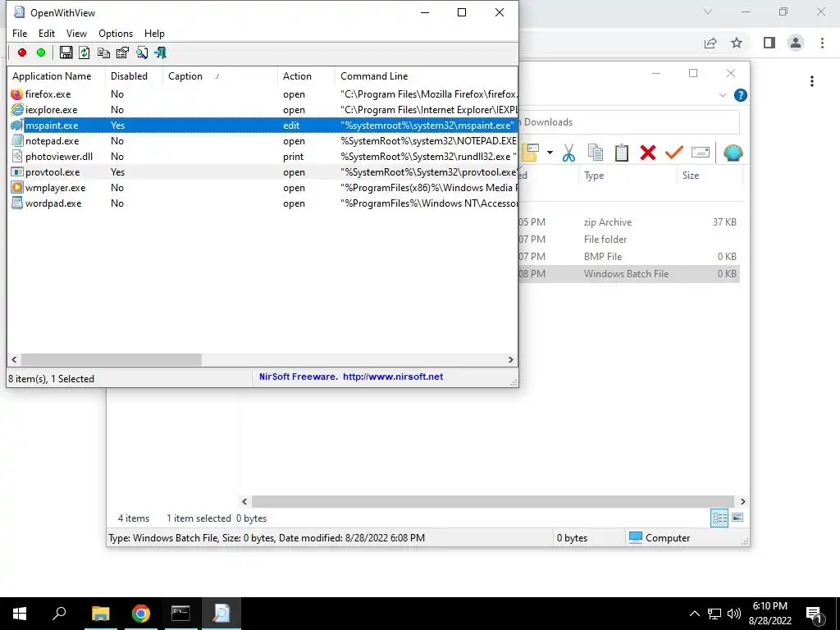Click the iexplore.exe icon in the list
This screenshot has width=840, height=630.
(x=17, y=110)
